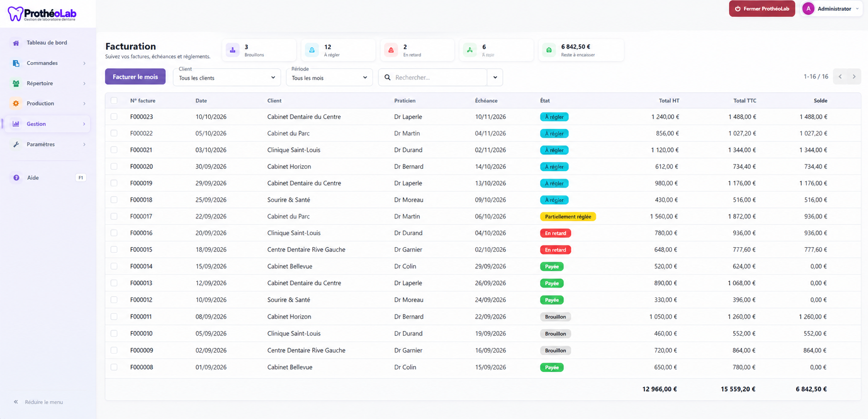Click the Tableau de bord home icon
The height and width of the screenshot is (419, 868).
(x=16, y=43)
